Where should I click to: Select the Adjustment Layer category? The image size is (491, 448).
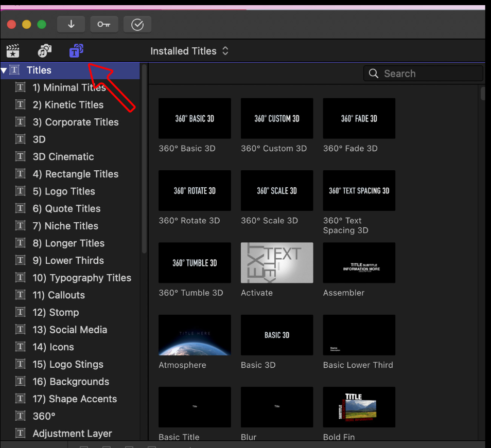(70, 434)
